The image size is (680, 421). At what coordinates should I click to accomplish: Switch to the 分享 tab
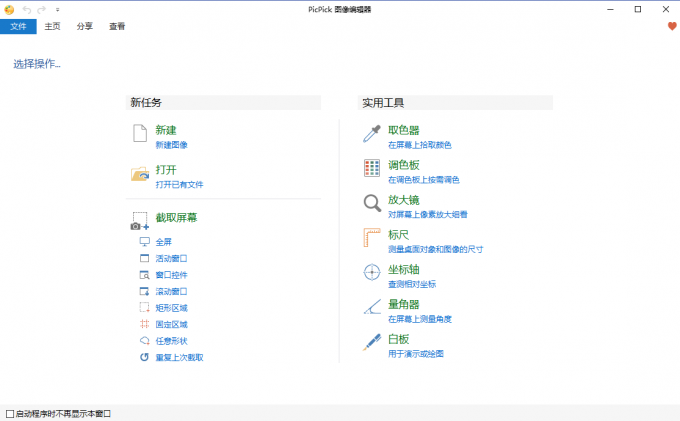tap(85, 26)
